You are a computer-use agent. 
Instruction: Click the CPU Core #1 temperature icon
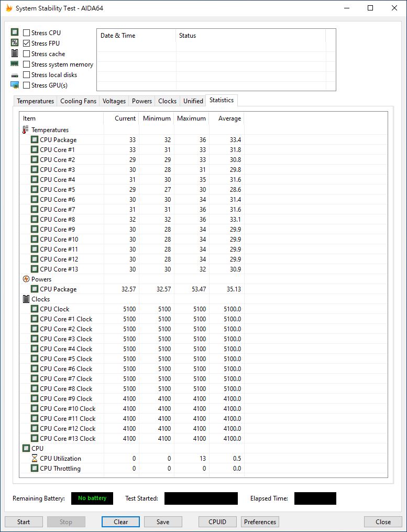coord(34,149)
